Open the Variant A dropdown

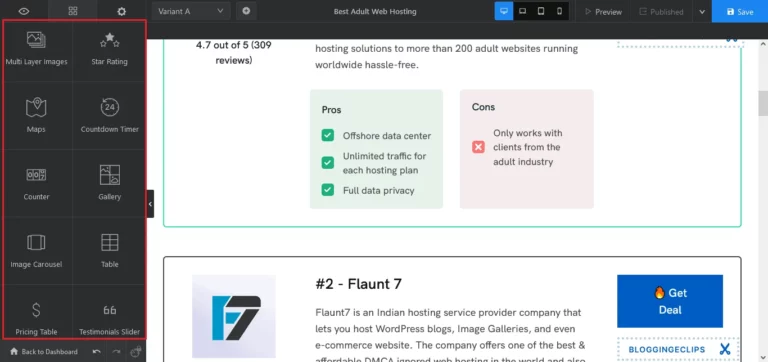(x=191, y=11)
